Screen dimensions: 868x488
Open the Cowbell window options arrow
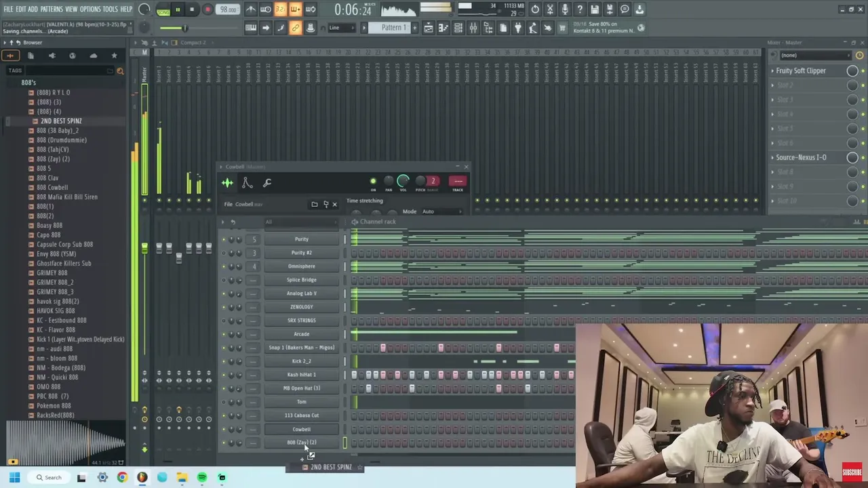pos(222,167)
